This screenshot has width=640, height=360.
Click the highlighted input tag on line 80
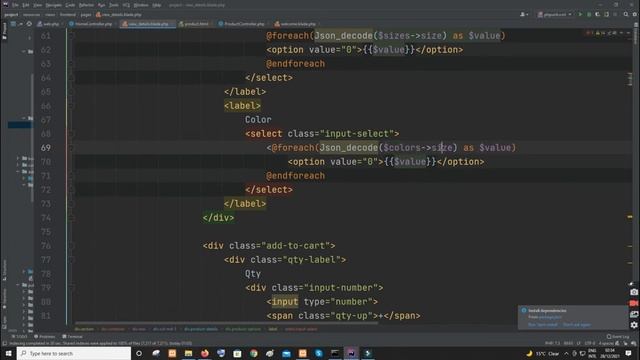pyautogui.click(x=285, y=302)
